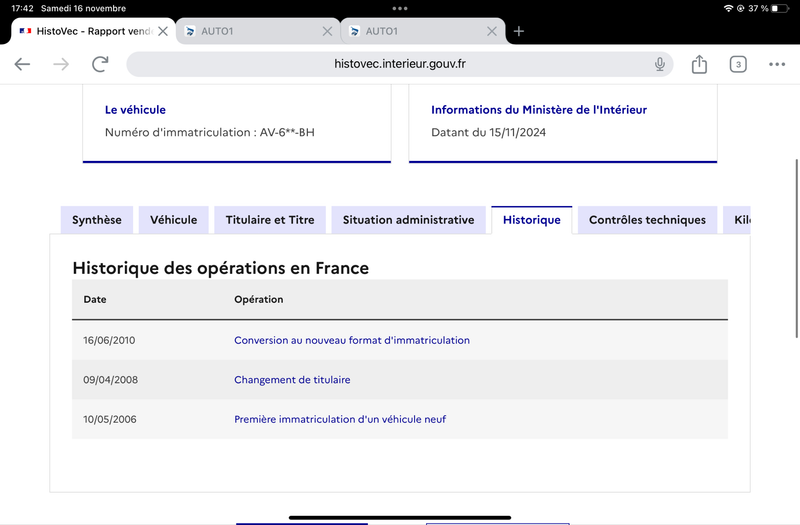Click Conversion au nouveau format d'immatriculation
Screen dimensions: 800x525
[x=352, y=340]
